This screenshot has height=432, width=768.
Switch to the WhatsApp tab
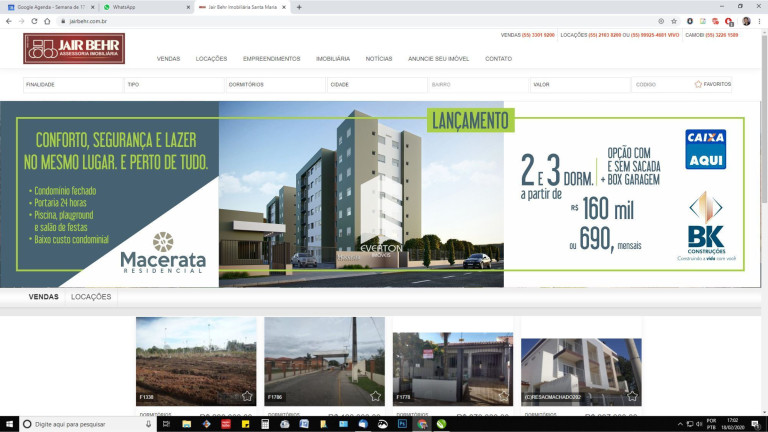point(145,7)
